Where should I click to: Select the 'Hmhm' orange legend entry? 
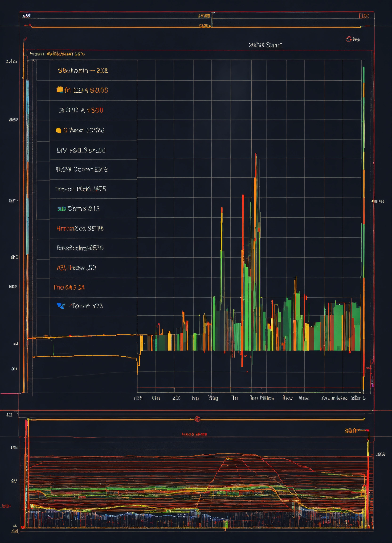80,228
